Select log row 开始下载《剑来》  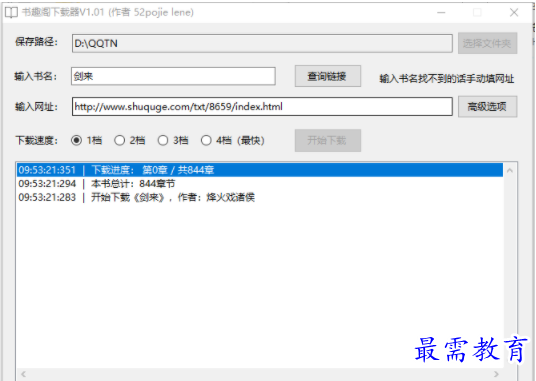tap(260, 197)
